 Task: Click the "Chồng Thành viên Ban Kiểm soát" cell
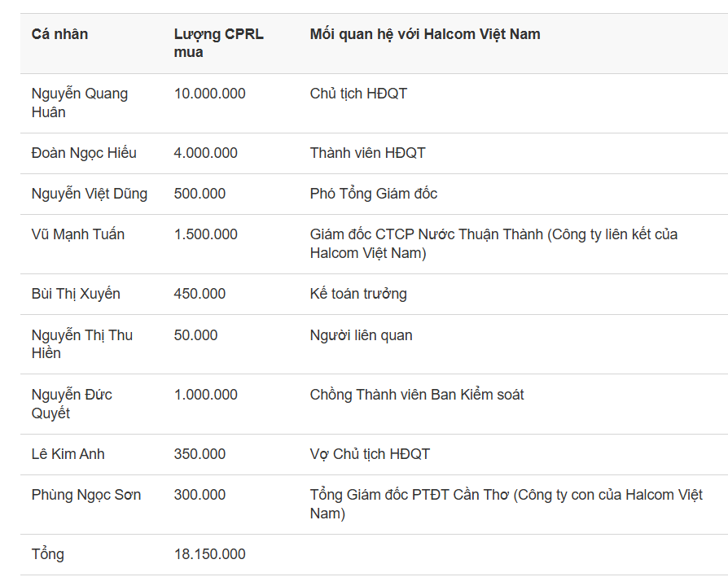coord(417,395)
